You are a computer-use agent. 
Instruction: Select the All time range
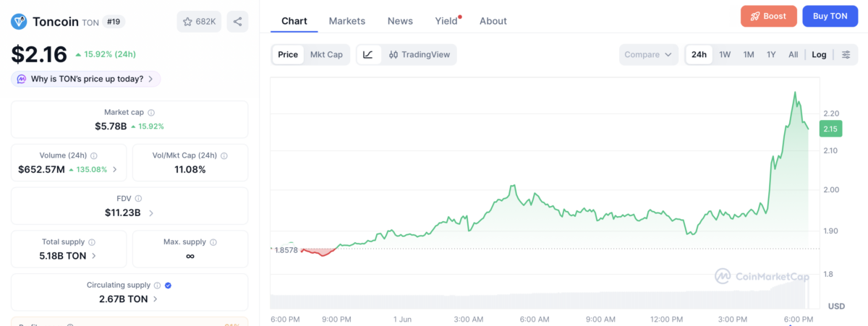[x=793, y=54]
